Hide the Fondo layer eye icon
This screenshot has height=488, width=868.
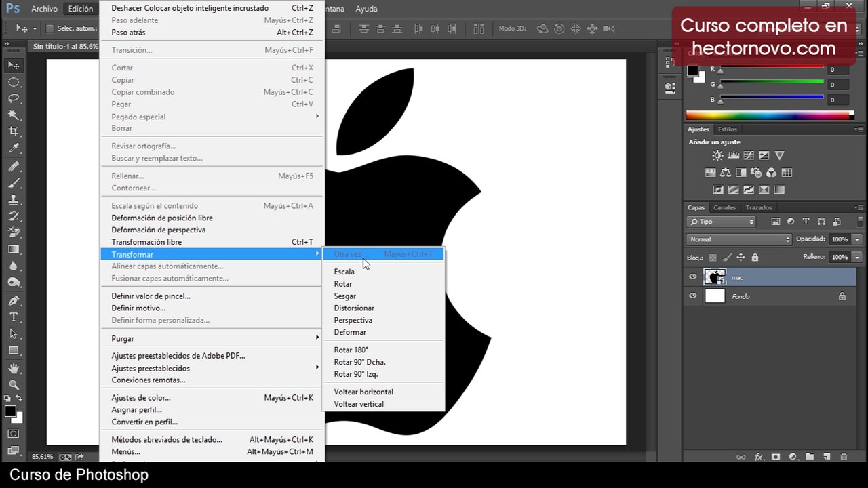pyautogui.click(x=692, y=296)
